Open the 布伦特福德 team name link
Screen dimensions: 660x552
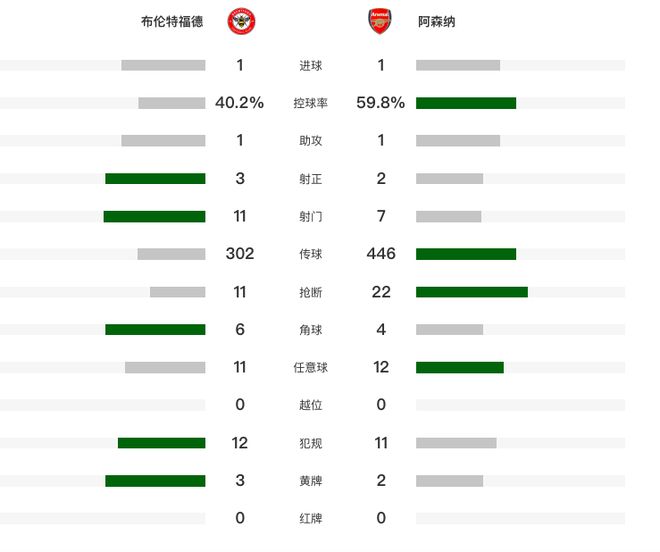(172, 21)
